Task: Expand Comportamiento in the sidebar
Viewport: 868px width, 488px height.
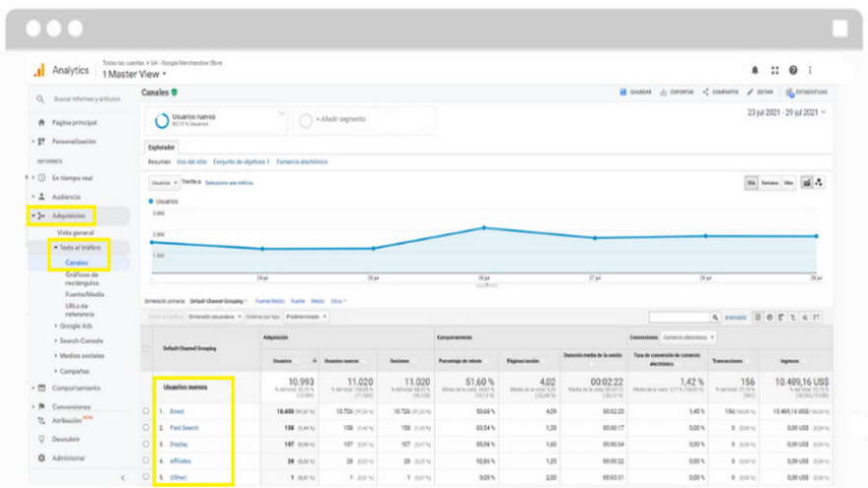Action: tap(76, 387)
